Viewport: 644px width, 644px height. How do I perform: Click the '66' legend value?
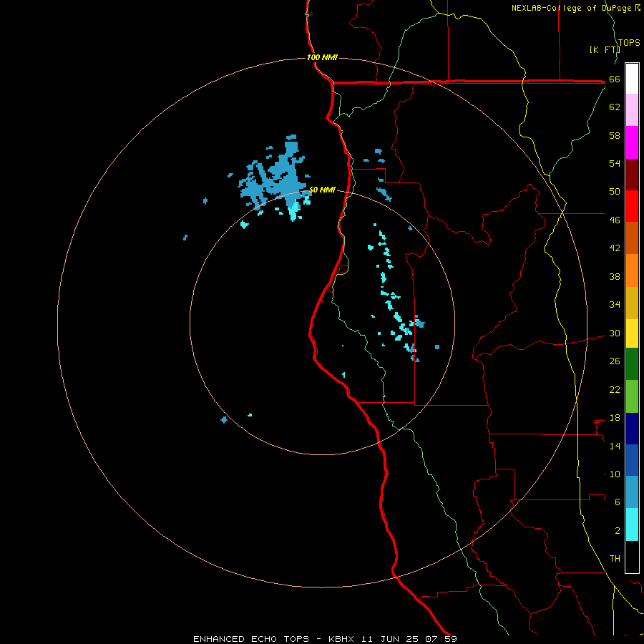[x=615, y=79]
